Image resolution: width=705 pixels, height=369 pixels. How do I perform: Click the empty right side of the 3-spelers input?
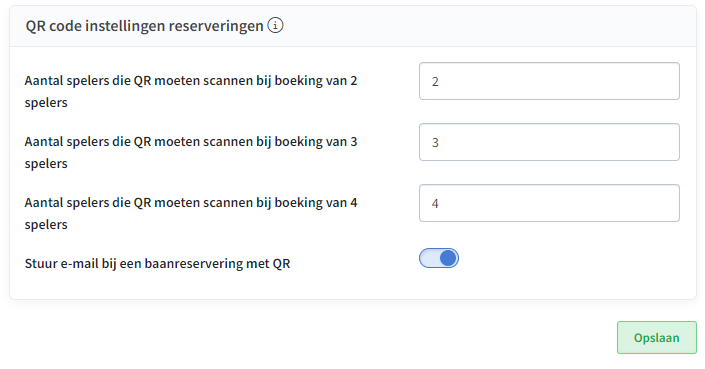click(607, 142)
